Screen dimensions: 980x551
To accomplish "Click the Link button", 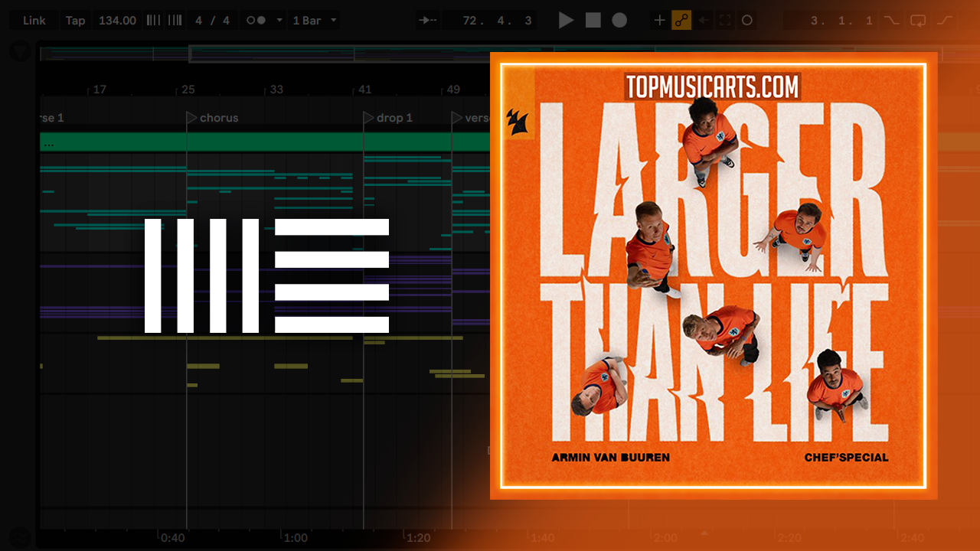I will pyautogui.click(x=34, y=21).
